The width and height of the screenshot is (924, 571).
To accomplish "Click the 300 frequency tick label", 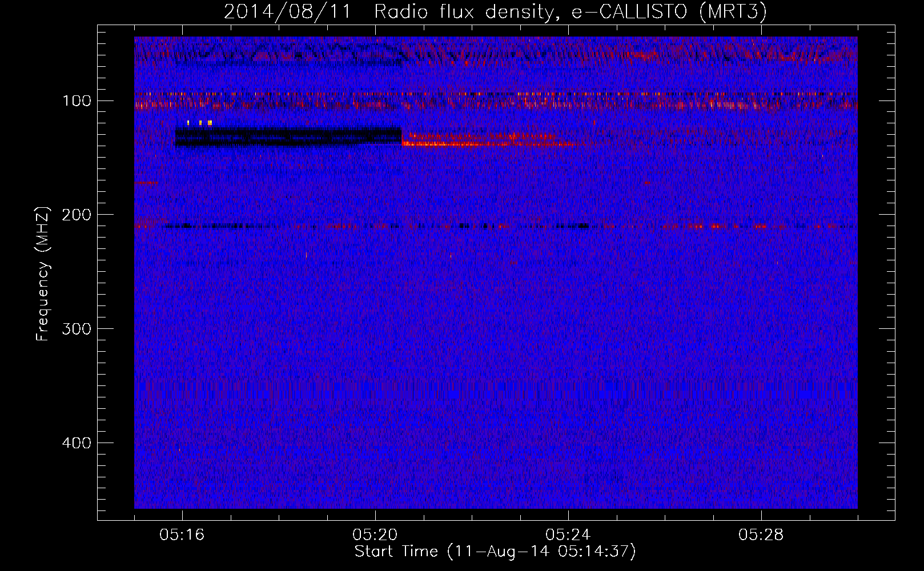I will [77, 329].
